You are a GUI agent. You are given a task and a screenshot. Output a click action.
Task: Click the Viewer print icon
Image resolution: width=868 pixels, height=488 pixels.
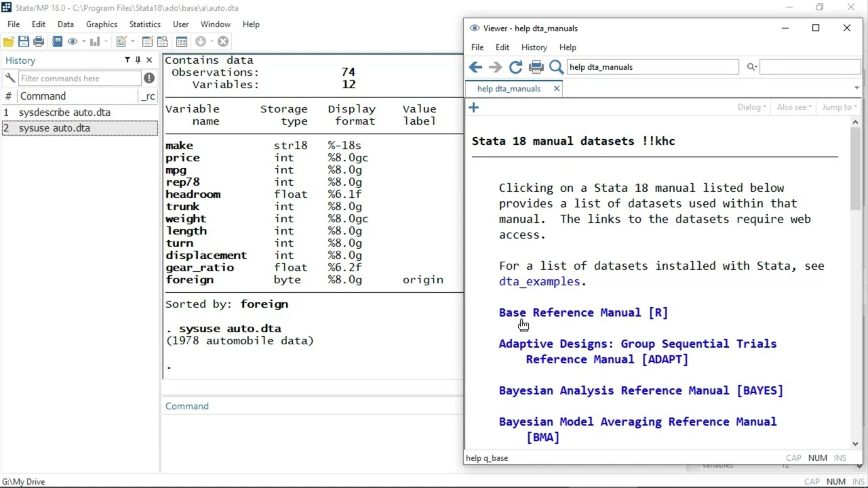pos(536,66)
